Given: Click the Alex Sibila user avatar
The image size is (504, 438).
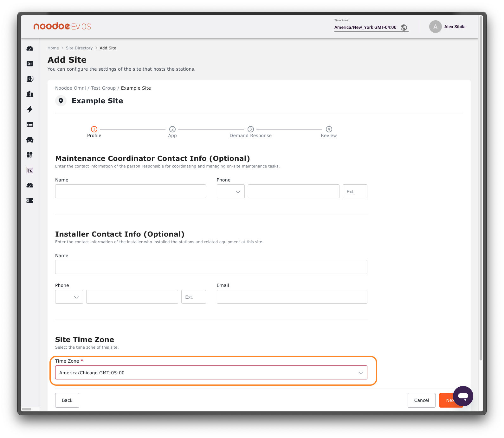Looking at the screenshot, I should 435,27.
